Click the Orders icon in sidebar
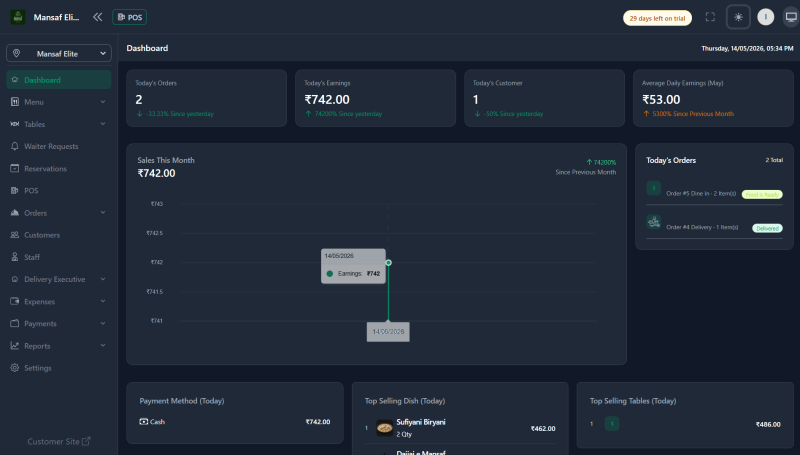The image size is (800, 455). coord(15,213)
